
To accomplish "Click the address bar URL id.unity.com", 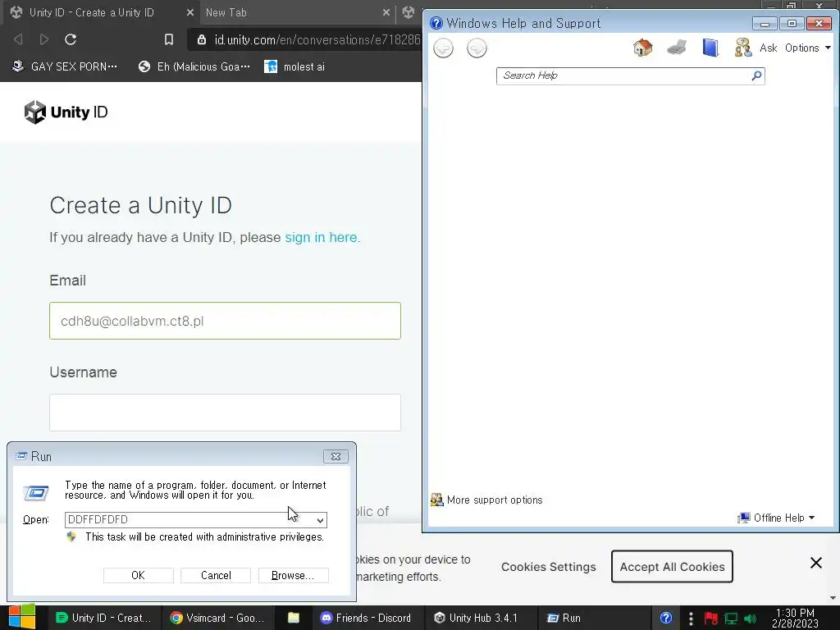I will pos(317,39).
